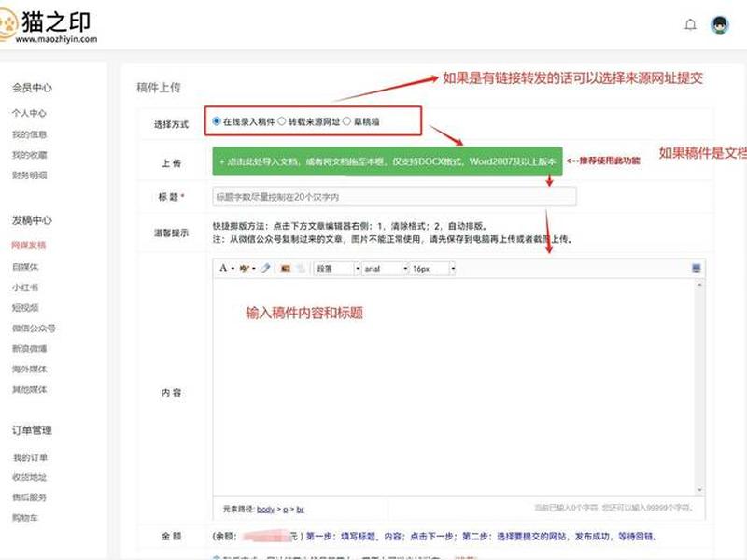Screen dimensions: 747x560
Task: Open the 段落 paragraph format dropdown
Action: (x=337, y=269)
